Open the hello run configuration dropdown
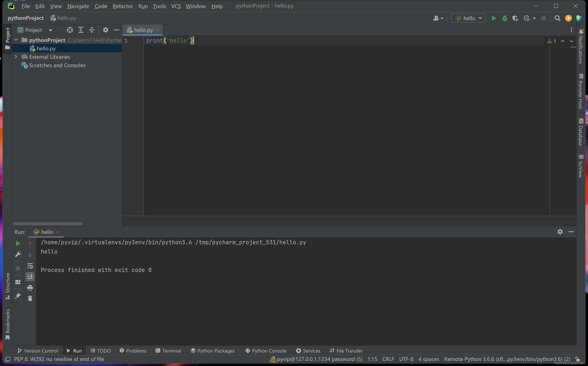 [x=480, y=18]
